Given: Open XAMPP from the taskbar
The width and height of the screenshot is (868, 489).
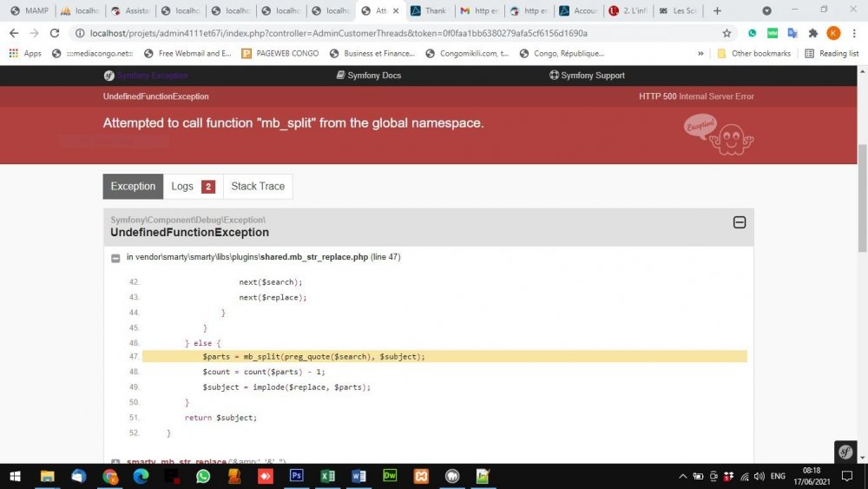Looking at the screenshot, I should (x=421, y=476).
